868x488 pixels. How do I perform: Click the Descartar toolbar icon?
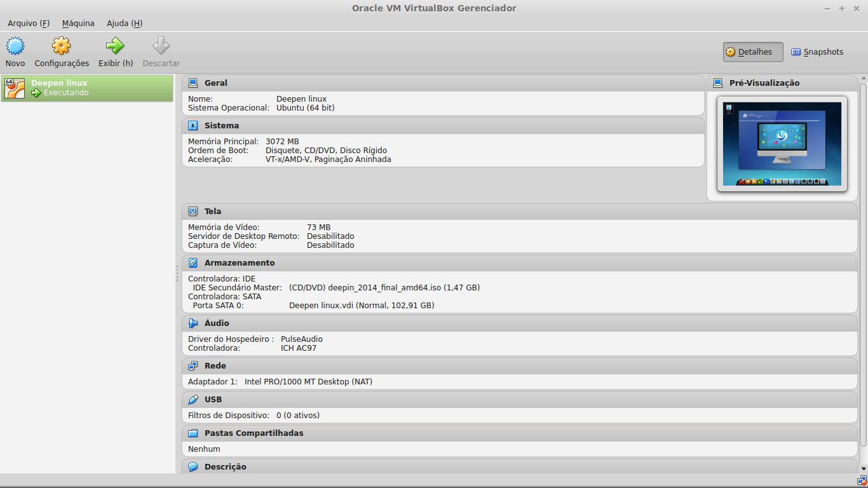click(x=161, y=46)
